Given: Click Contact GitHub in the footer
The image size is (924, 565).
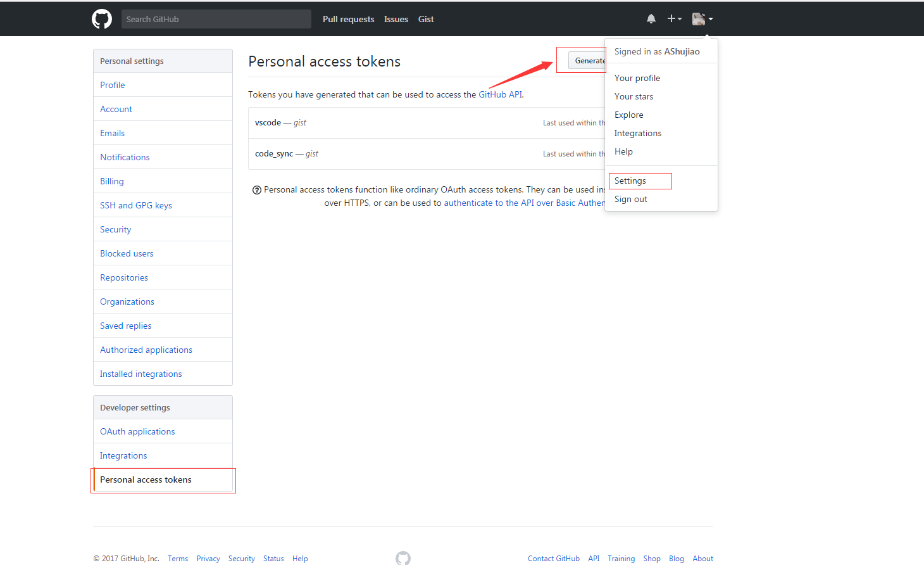Looking at the screenshot, I should (x=554, y=559).
